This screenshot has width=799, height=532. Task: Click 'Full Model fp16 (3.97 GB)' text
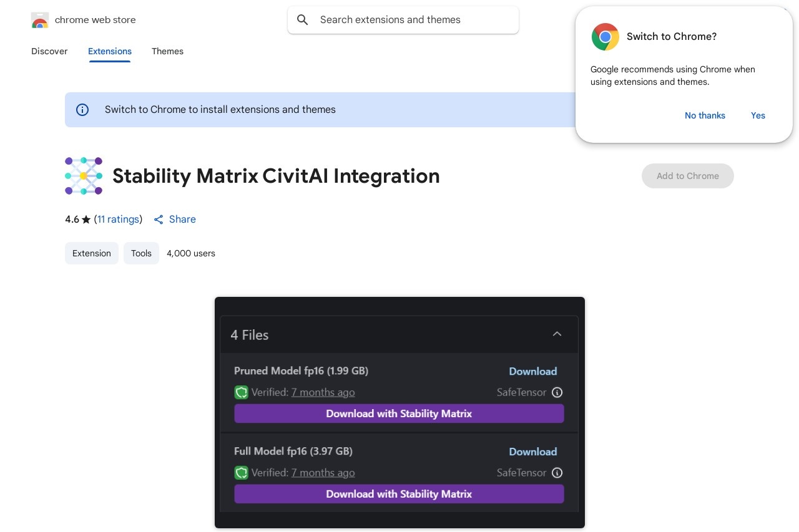(x=293, y=452)
